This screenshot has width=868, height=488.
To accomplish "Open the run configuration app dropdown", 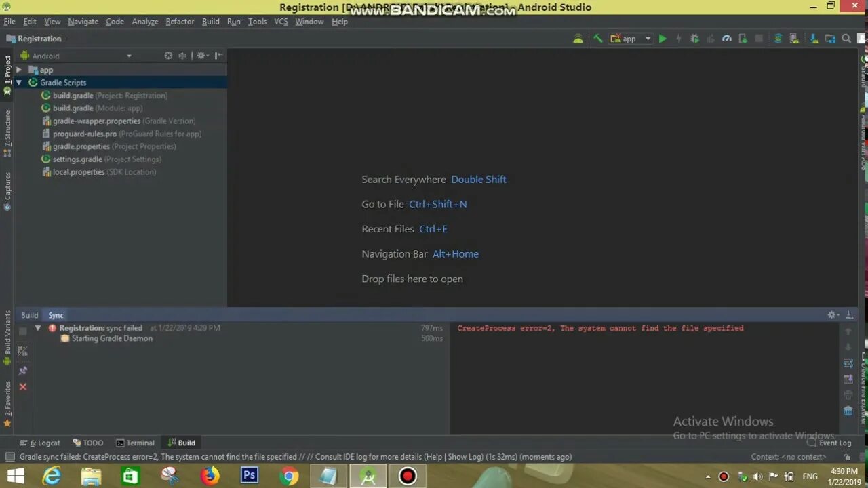I will click(x=631, y=39).
